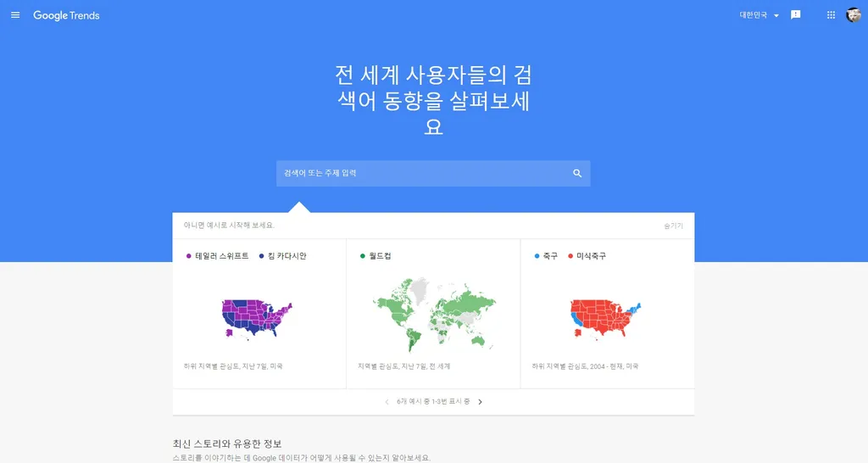The height and width of the screenshot is (463, 868).
Task: Click the 6개 예시 중 1-3번 표시 중 text
Action: click(x=433, y=402)
